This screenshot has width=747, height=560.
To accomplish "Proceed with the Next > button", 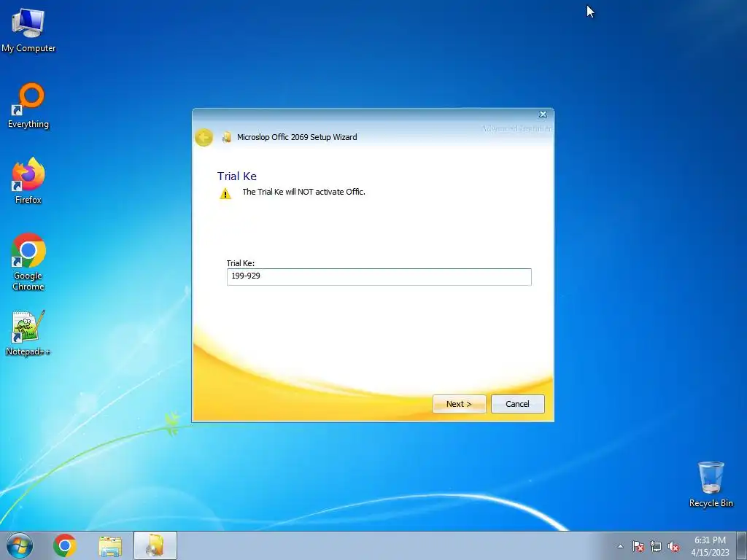I will (x=460, y=404).
